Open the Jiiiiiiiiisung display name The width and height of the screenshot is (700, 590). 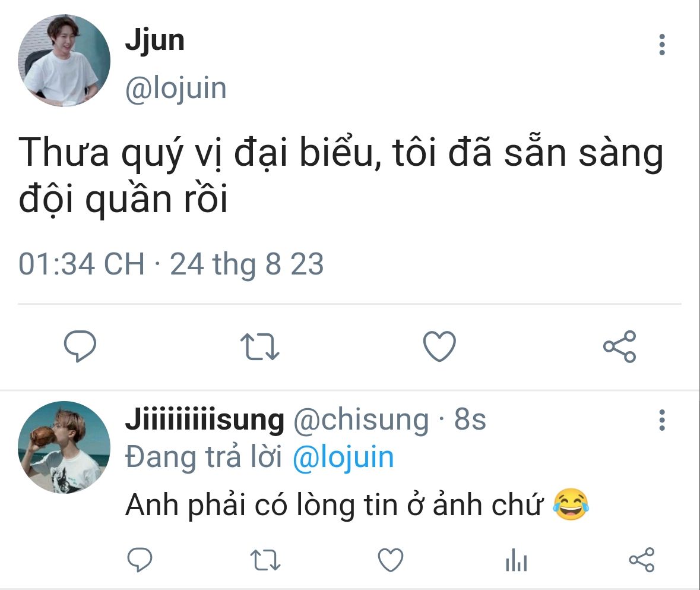click(205, 420)
